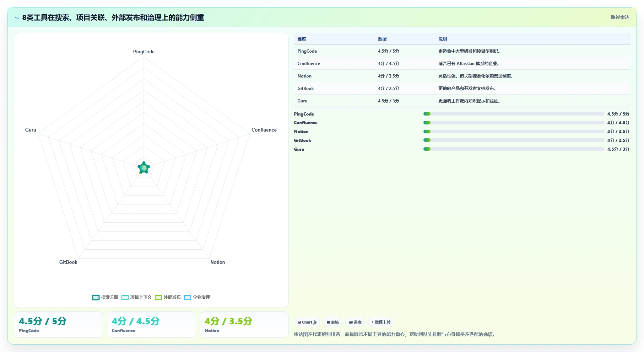644x352 pixels.
Task: Click the page title 8类工具在搜索…能力侧重
Action: click(113, 17)
